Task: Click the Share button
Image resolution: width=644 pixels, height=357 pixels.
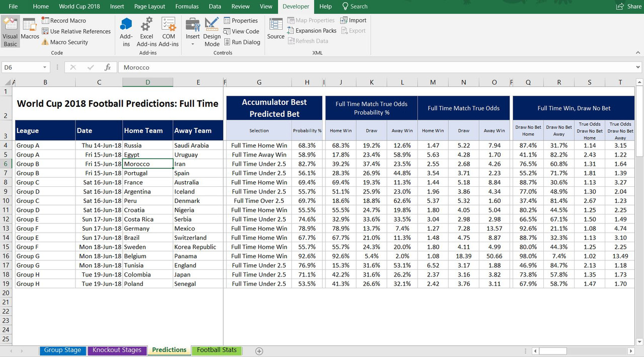Action: (629, 7)
